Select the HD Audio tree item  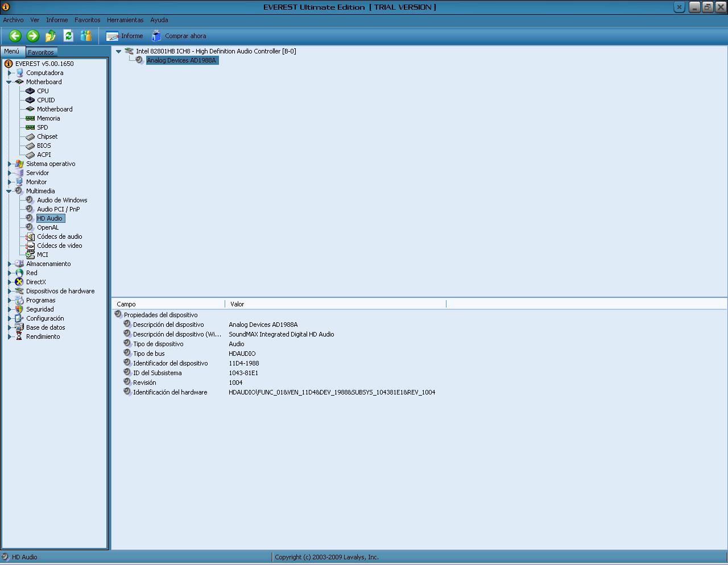(50, 218)
